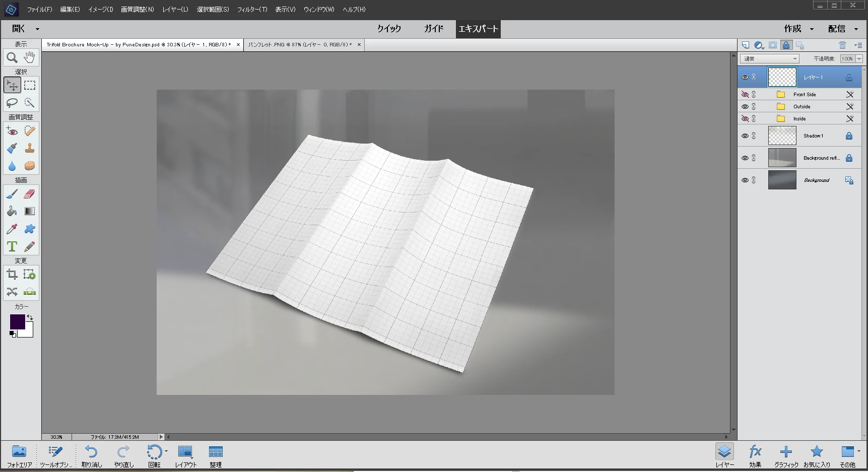
Task: Select the Smart Brush tool
Action: tap(12, 148)
